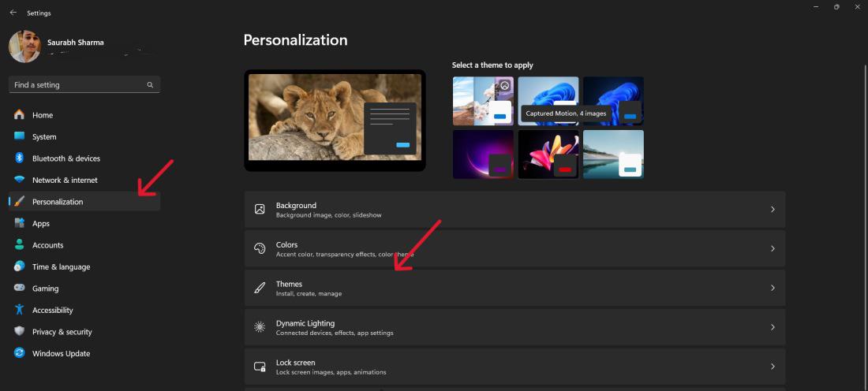Open Home in the sidebar
This screenshot has height=391, width=868.
pos(84,115)
